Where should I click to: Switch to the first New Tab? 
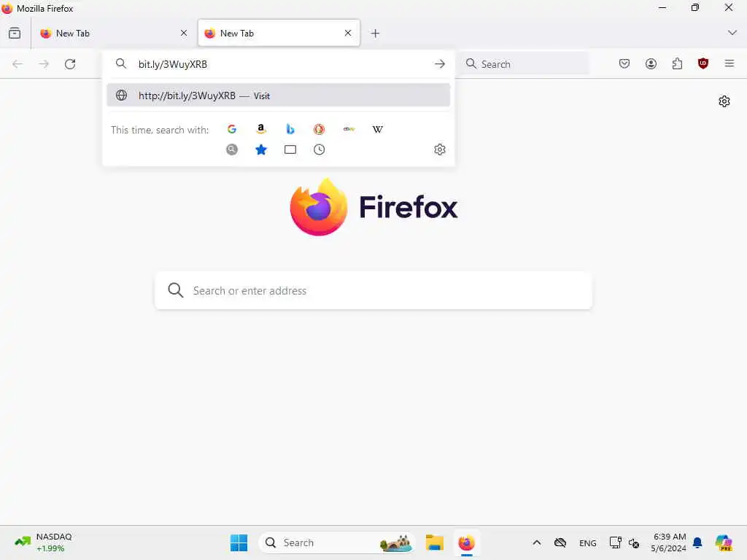tap(113, 34)
